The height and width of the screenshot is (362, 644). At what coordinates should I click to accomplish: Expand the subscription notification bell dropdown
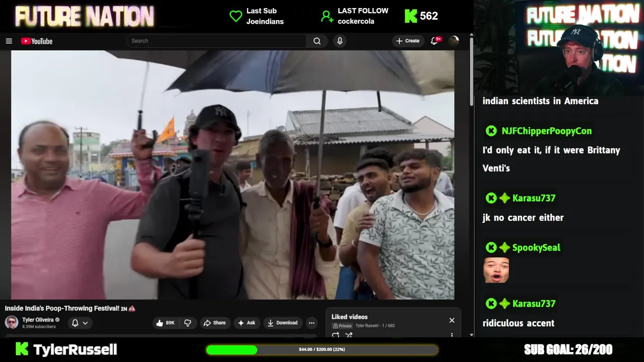coord(80,323)
